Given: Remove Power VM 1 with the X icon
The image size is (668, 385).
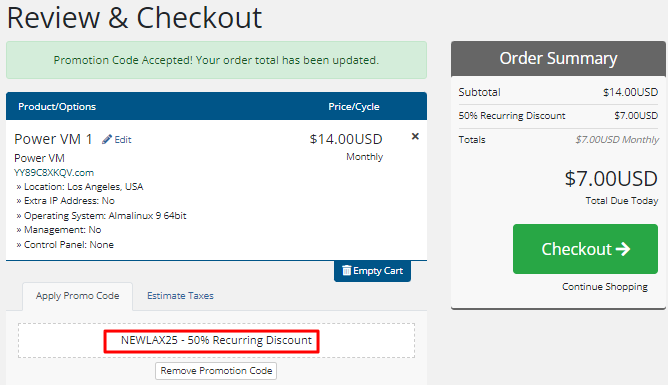Looking at the screenshot, I should coord(415,136).
